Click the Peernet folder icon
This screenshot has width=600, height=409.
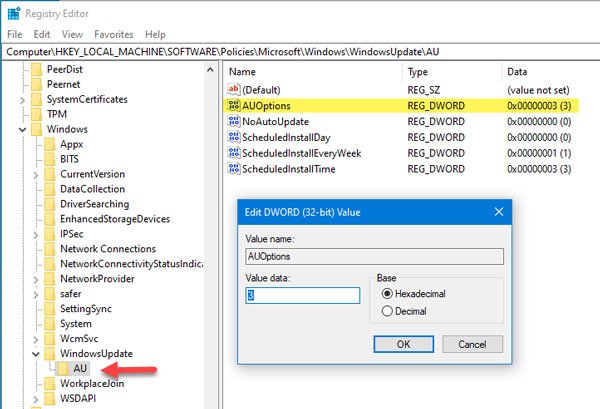36,84
